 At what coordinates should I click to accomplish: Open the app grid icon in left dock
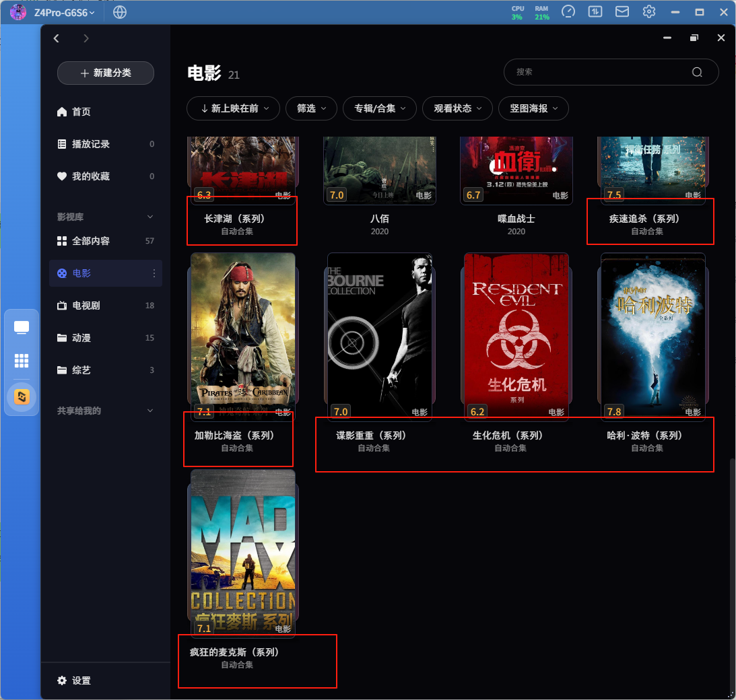pyautogui.click(x=22, y=361)
